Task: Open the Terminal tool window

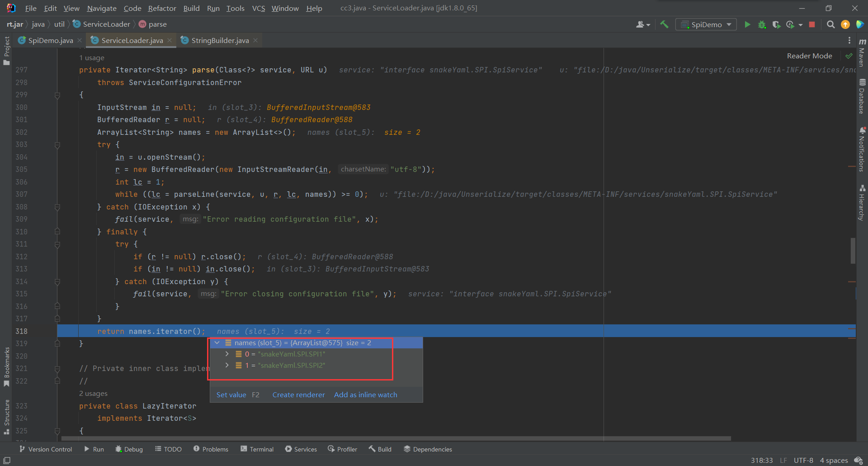Action: pyautogui.click(x=257, y=449)
